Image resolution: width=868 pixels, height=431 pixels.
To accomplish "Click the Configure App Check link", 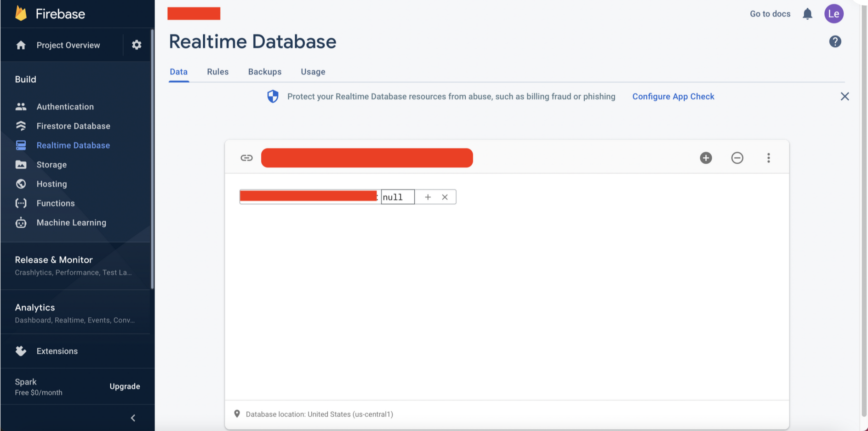I will [x=673, y=97].
